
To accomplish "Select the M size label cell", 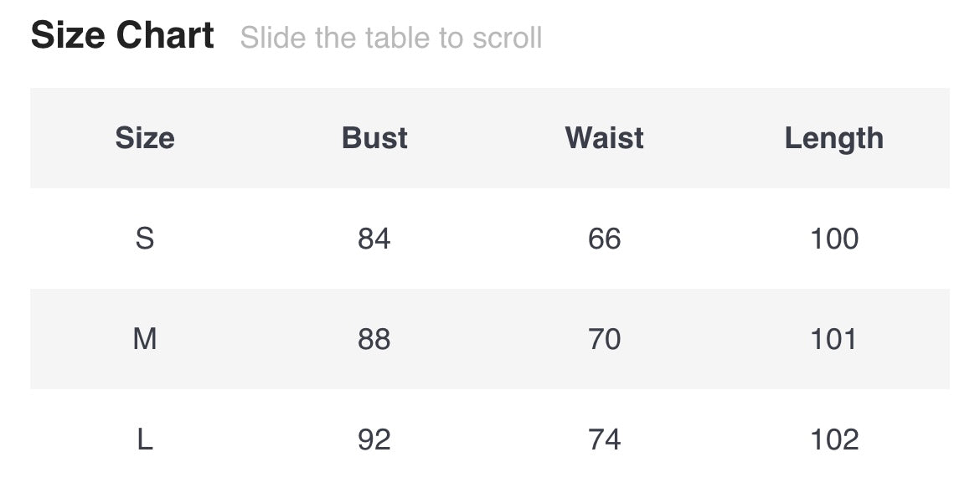I will click(145, 340).
